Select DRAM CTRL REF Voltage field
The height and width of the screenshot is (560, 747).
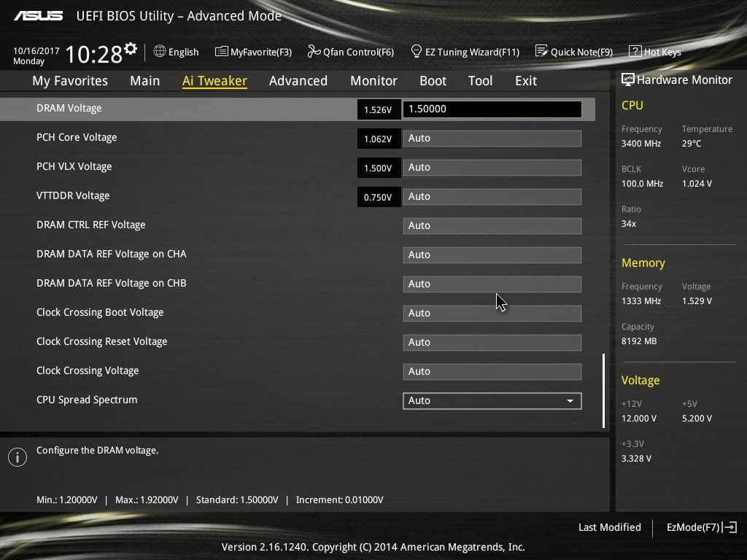[492, 226]
